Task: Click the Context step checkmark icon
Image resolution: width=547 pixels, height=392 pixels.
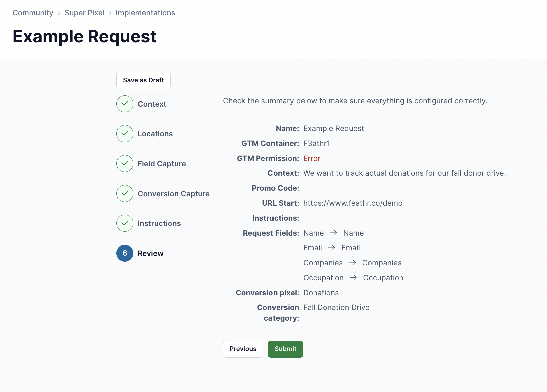Action: (125, 104)
